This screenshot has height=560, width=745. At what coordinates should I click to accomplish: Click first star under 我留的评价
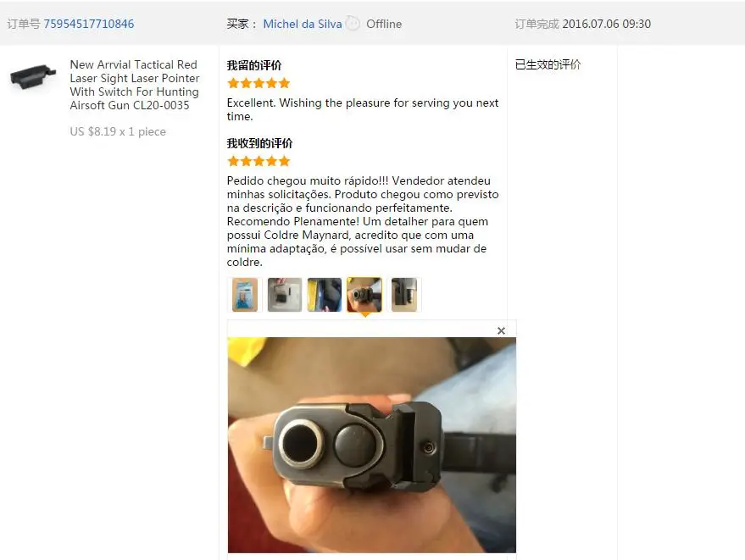(x=233, y=84)
